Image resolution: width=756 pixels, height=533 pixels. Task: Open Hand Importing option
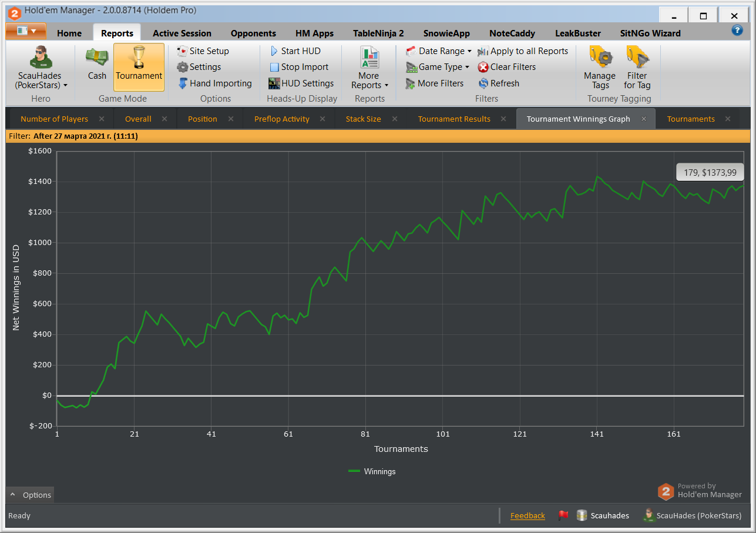(x=214, y=83)
